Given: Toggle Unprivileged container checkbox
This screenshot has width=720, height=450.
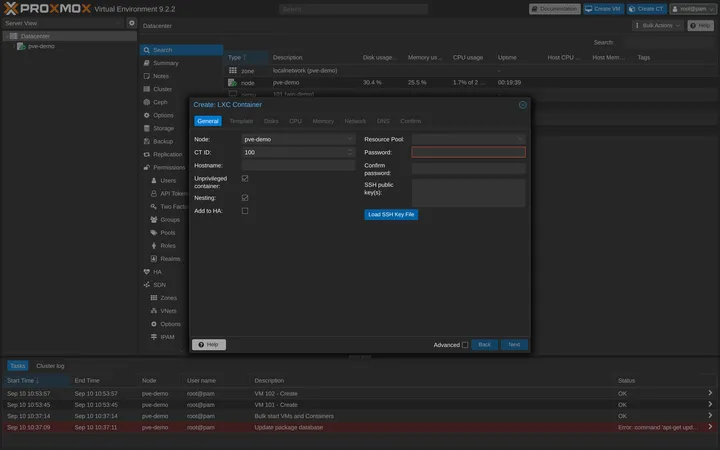Looking at the screenshot, I should 245,178.
